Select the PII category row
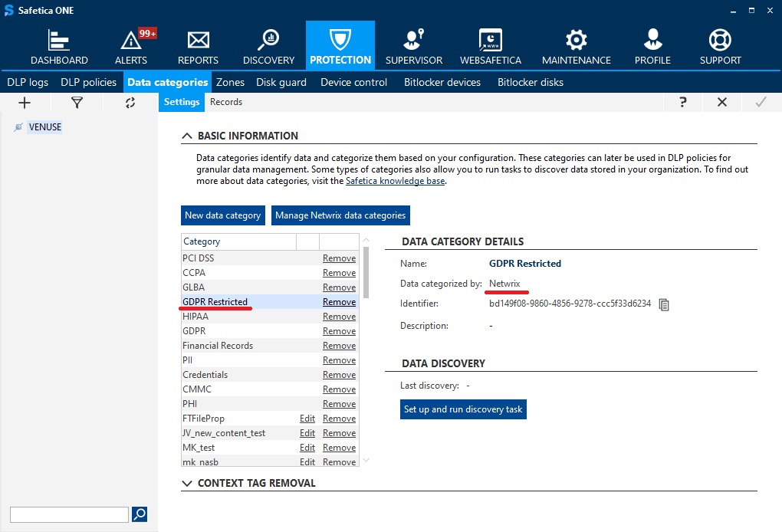This screenshot has width=782, height=532. tap(270, 360)
